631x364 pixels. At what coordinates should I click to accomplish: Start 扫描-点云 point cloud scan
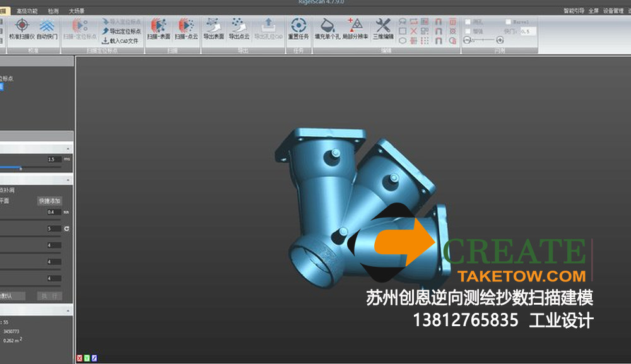point(186,28)
